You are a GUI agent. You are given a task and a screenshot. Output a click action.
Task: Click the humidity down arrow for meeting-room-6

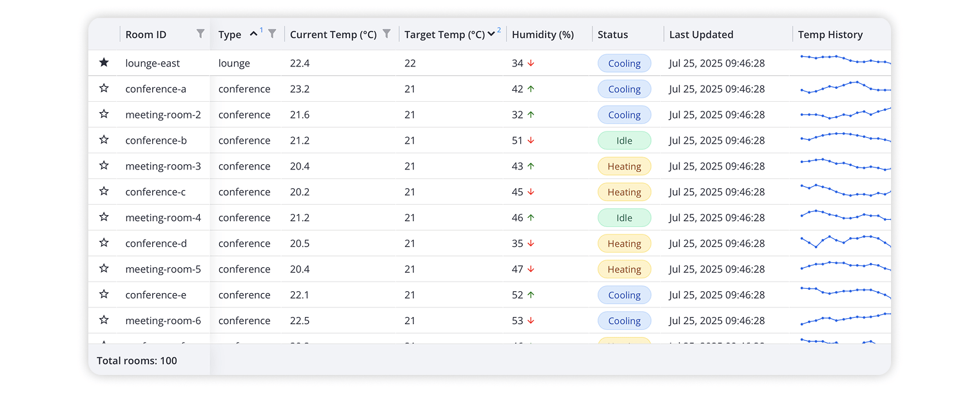[x=531, y=320]
